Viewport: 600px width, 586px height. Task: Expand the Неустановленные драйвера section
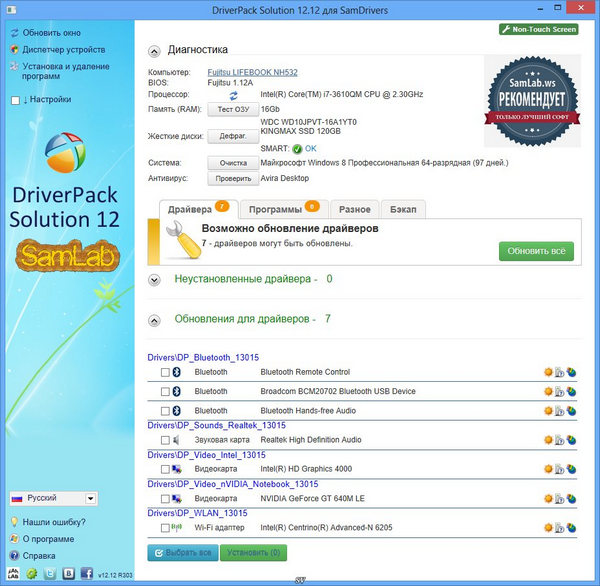click(154, 281)
